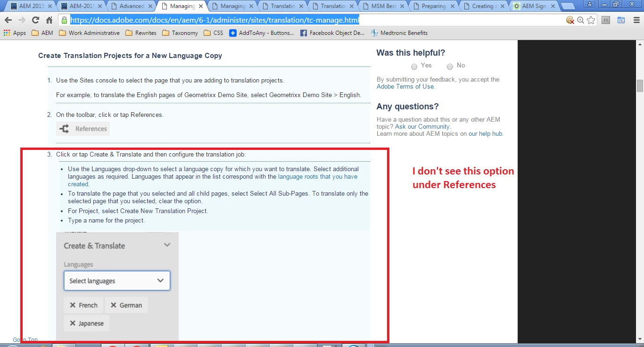
Task: Click the blue folder extension icon
Action: [x=621, y=20]
